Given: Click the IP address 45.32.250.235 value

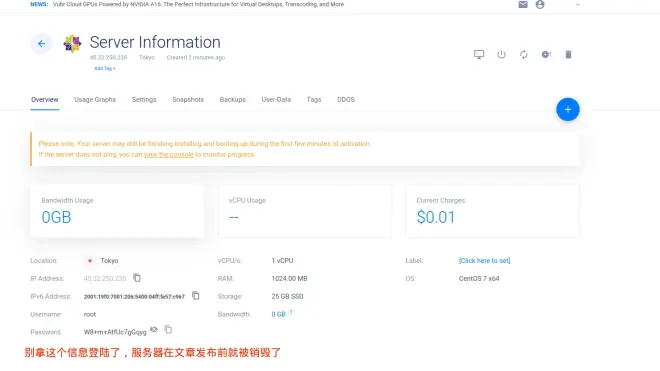Looking at the screenshot, I should click(105, 278).
